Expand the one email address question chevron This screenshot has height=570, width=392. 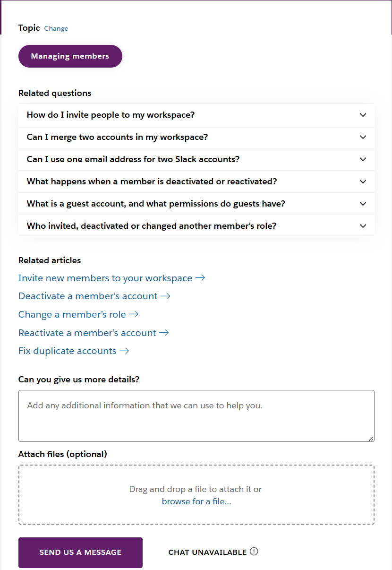363,159
